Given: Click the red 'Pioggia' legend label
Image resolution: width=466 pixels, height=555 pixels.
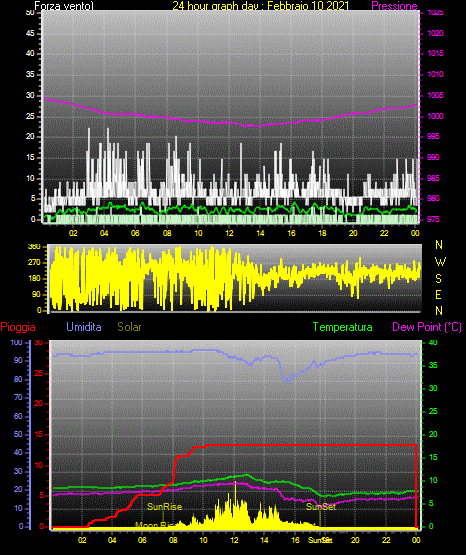Looking at the screenshot, I should tap(18, 327).
